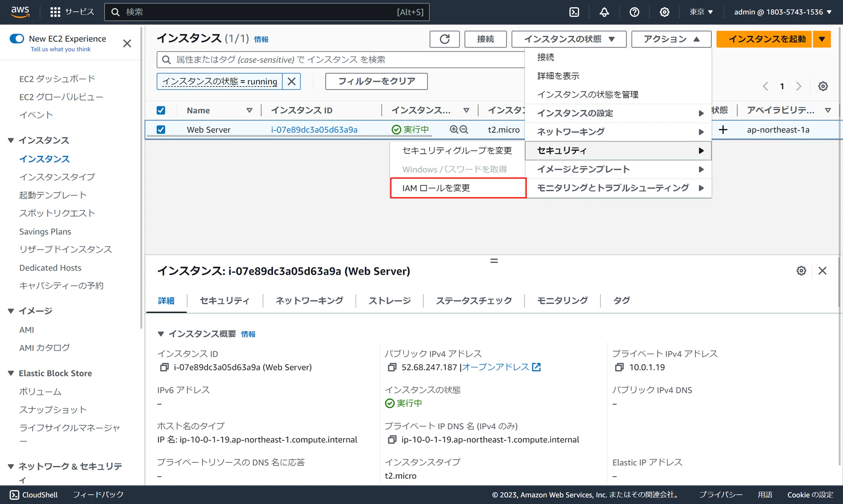
Task: Zoom out on Web Server status filter
Action: pos(464,129)
